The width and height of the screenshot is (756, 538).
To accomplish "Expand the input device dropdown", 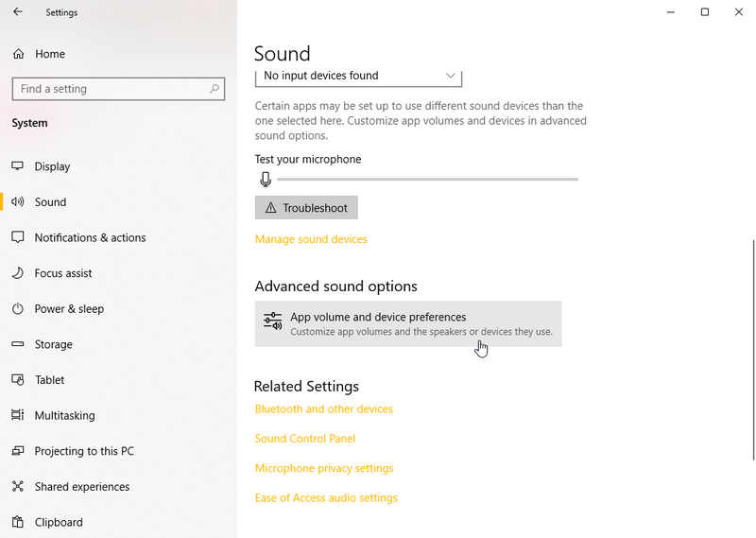I will coord(358,77).
